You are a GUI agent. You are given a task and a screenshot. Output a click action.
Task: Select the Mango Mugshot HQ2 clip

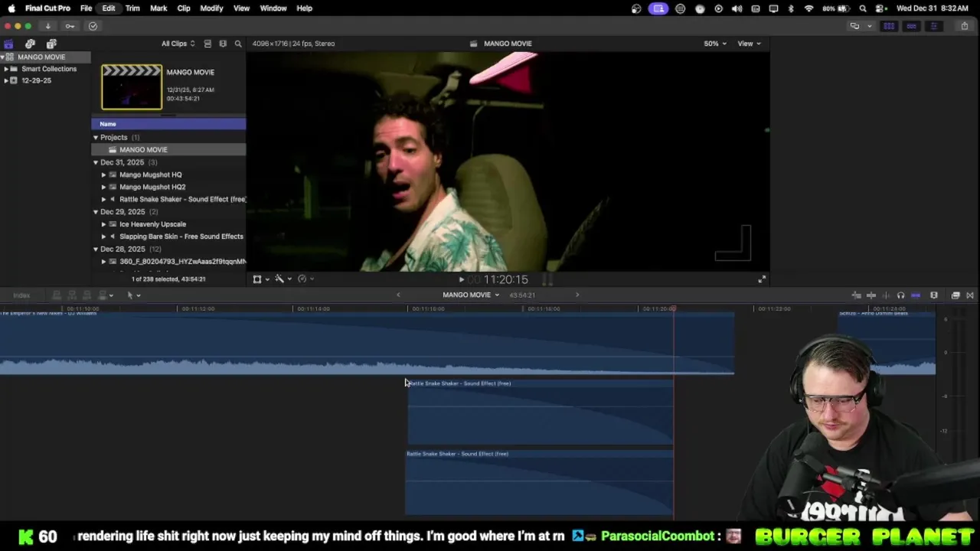pyautogui.click(x=152, y=187)
